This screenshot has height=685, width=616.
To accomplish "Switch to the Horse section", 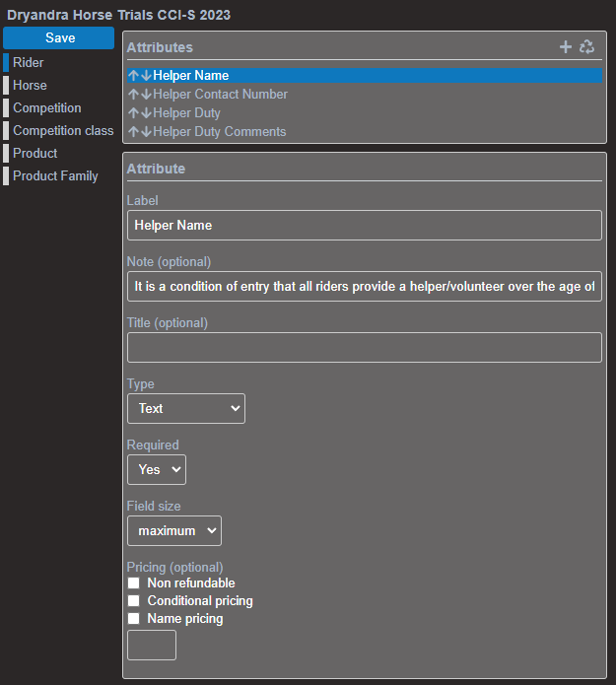I will (30, 86).
